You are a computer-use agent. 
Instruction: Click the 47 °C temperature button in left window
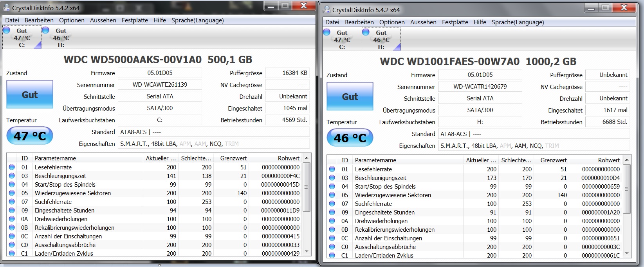tap(30, 136)
